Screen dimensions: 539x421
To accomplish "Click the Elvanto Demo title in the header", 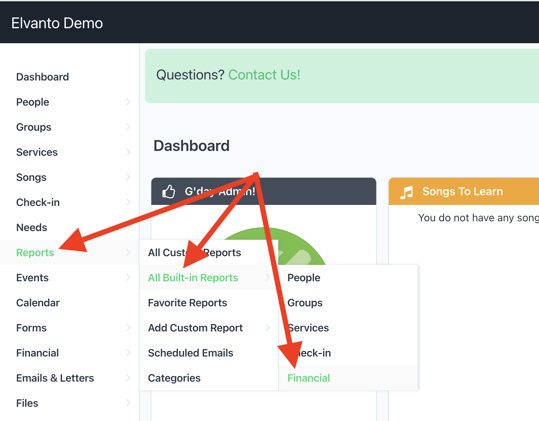I will coord(57,23).
